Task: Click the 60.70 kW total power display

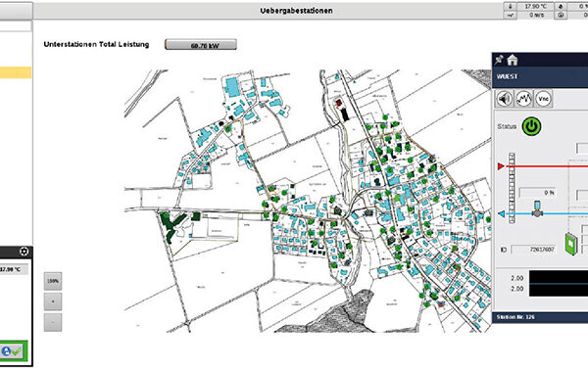Action: pyautogui.click(x=201, y=45)
